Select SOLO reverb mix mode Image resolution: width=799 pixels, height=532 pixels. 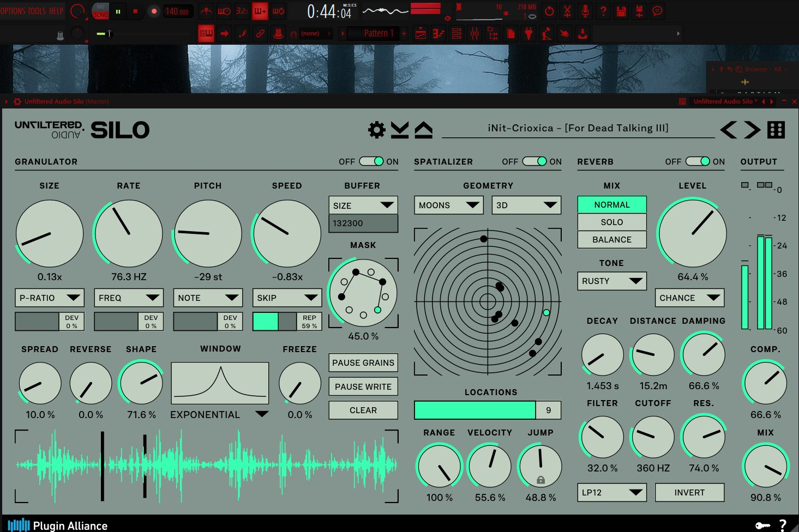pos(612,222)
